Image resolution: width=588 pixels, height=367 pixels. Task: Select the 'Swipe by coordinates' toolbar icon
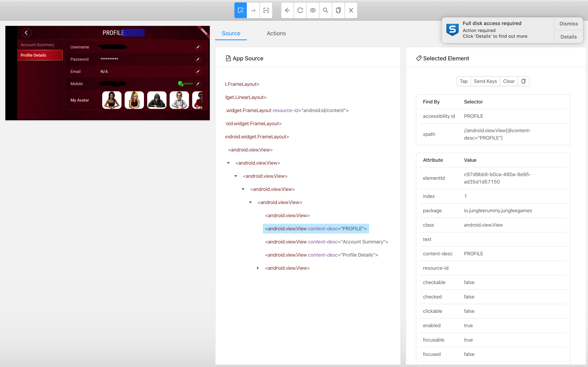(253, 10)
